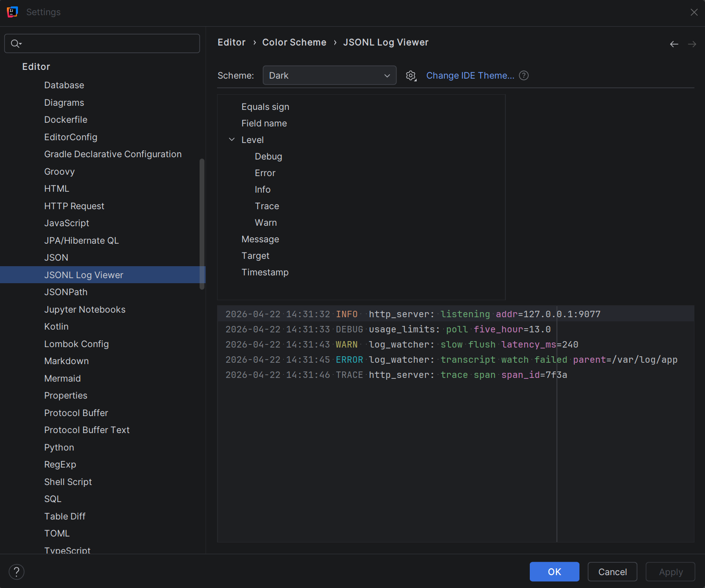Image resolution: width=705 pixels, height=588 pixels.
Task: Open the Markdown color settings page
Action: (66, 361)
